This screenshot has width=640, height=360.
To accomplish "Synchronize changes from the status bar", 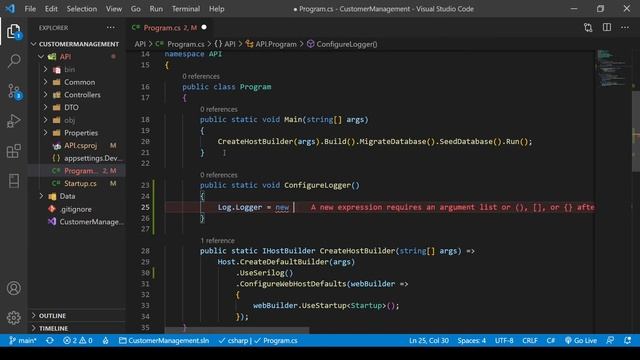I will click(x=50, y=340).
